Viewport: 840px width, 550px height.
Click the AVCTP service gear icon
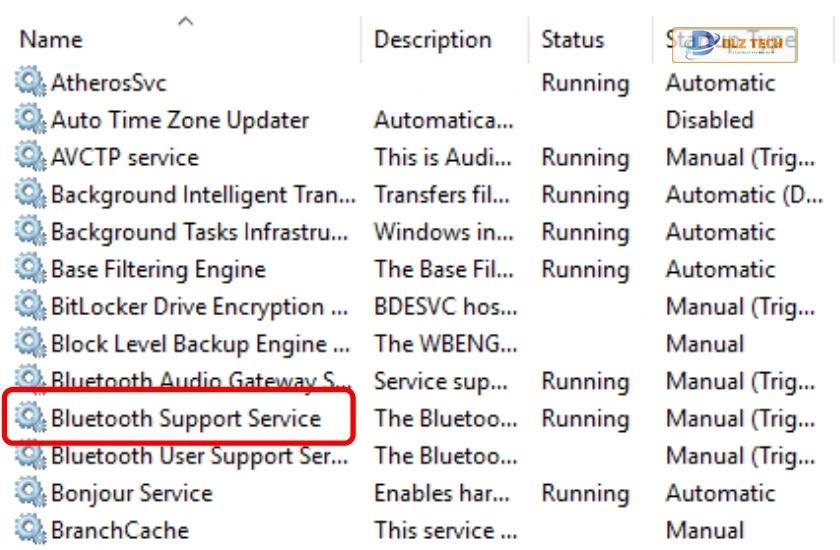click(30, 156)
